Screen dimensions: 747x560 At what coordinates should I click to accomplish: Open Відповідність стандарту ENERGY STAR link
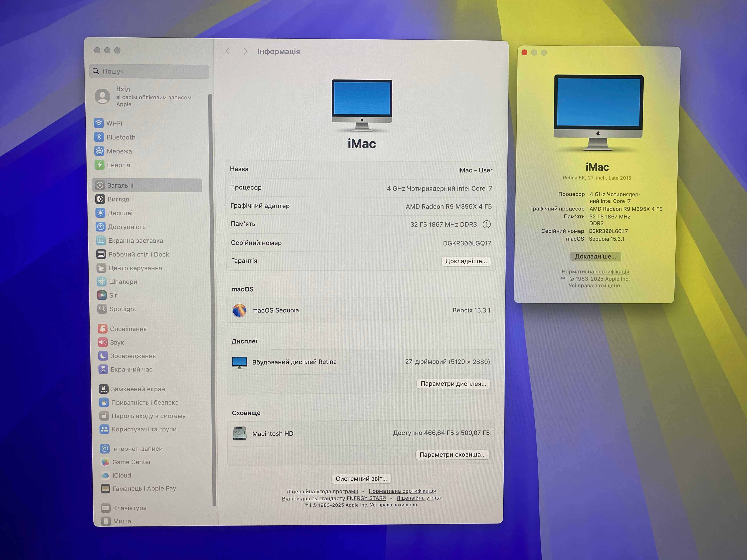pyautogui.click(x=334, y=498)
